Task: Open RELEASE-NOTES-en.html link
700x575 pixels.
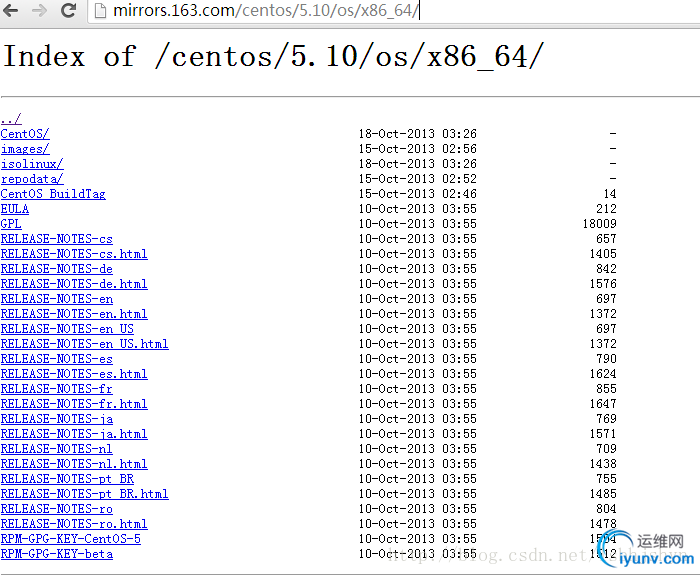Action: click(x=74, y=314)
